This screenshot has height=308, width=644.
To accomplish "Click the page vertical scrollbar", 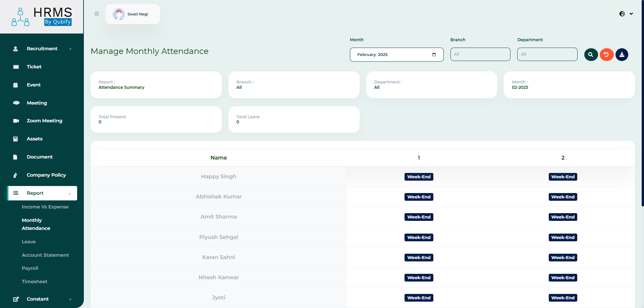I will (643, 103).
